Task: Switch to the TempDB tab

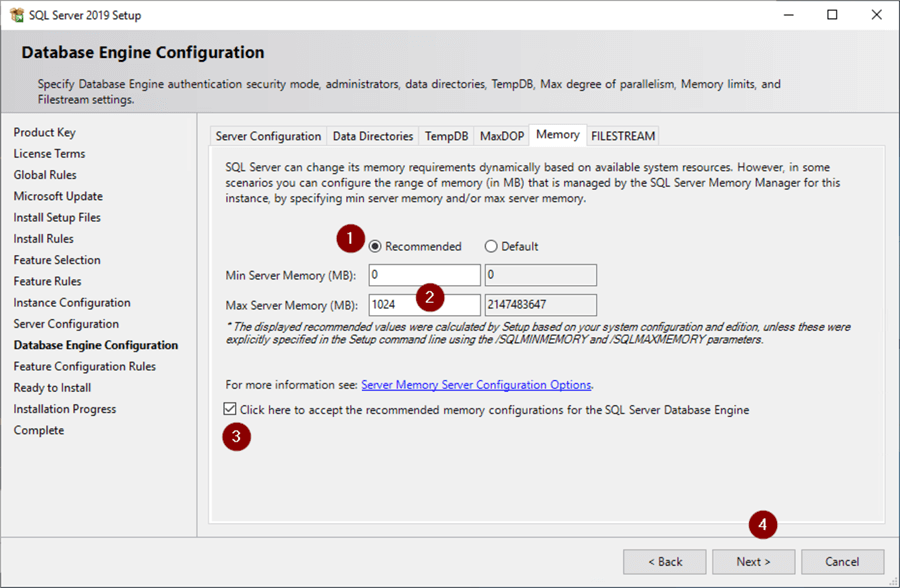Action: tap(446, 136)
